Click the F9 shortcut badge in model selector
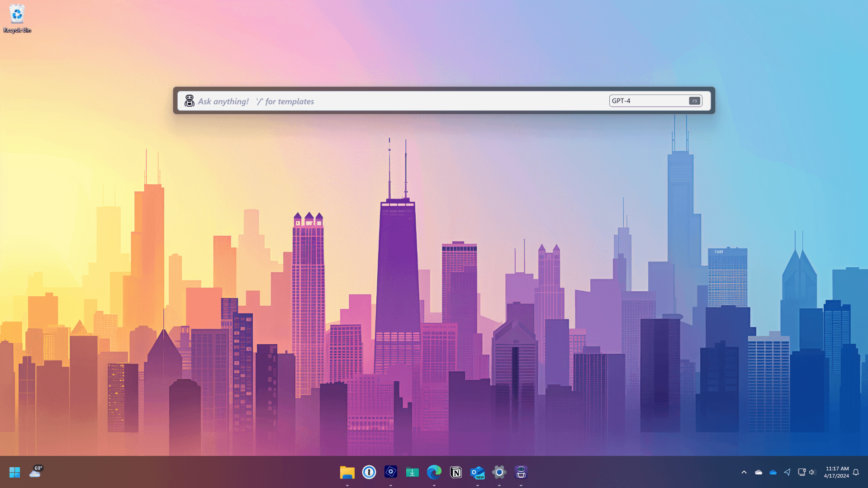Image resolution: width=868 pixels, height=488 pixels. (694, 101)
